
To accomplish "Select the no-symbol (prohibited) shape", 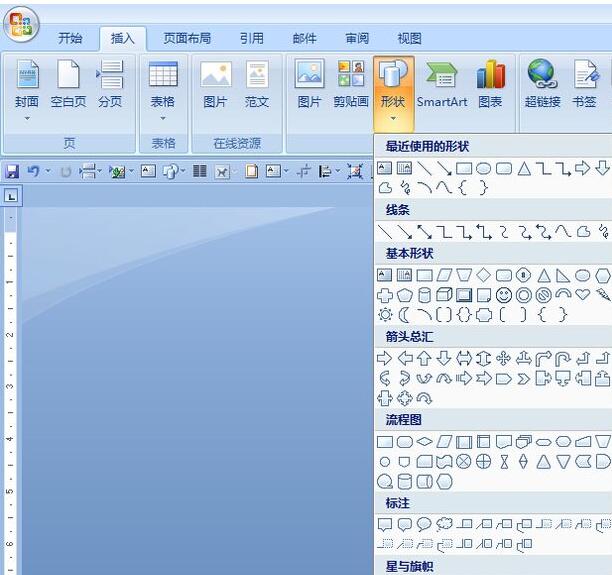I will click(x=543, y=296).
